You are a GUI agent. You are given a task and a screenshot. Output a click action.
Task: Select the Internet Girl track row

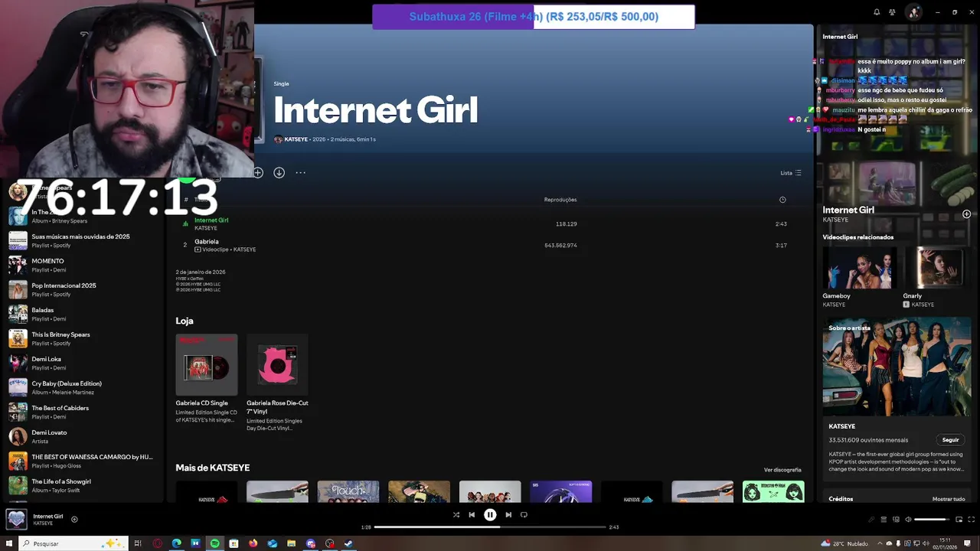click(490, 223)
